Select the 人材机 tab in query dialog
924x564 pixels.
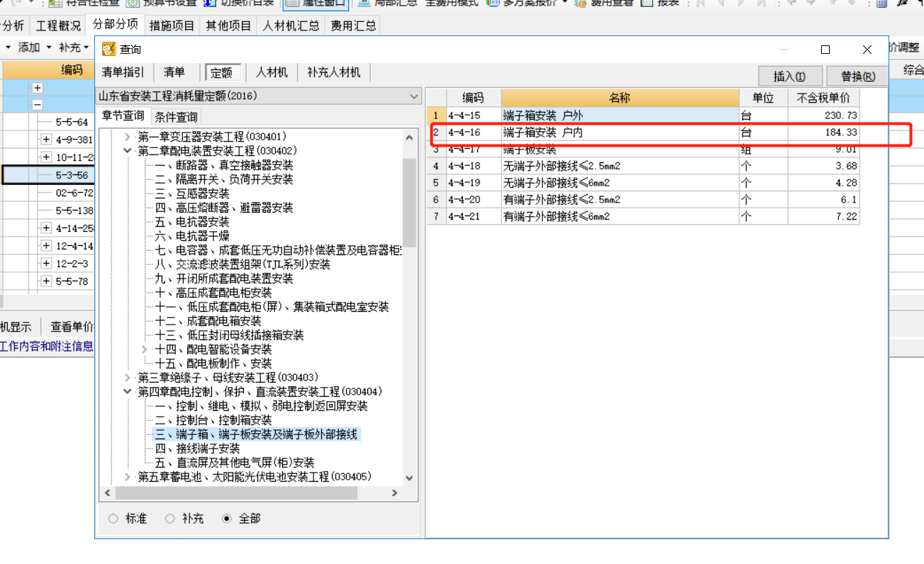(x=272, y=72)
